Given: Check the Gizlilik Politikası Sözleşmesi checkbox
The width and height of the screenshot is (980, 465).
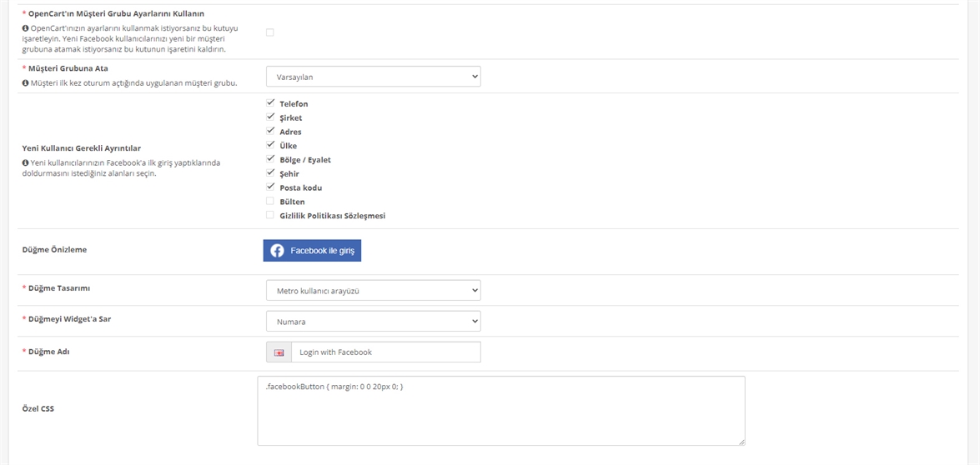Looking at the screenshot, I should 270,215.
